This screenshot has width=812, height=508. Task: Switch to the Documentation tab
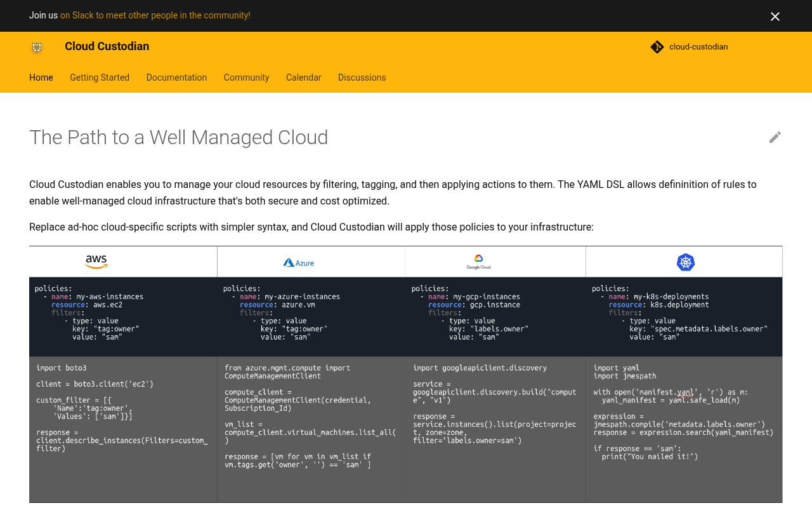click(176, 77)
